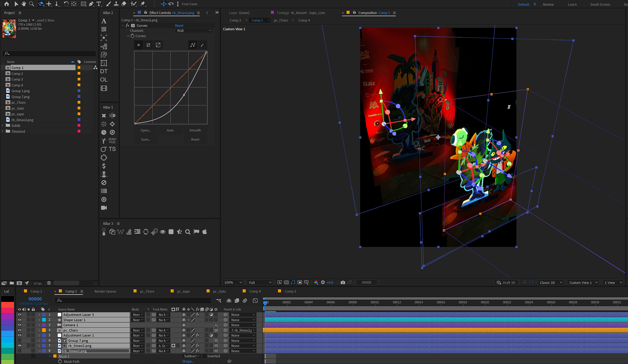This screenshot has width=628, height=364.
Task: Hide Shape Layer 1 with eye toggle
Action: click(x=19, y=320)
